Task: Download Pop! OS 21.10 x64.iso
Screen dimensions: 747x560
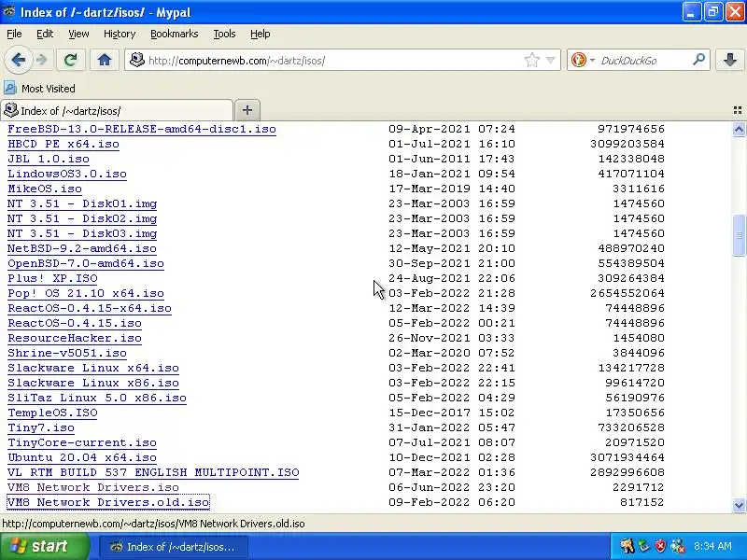Action: 86,293
